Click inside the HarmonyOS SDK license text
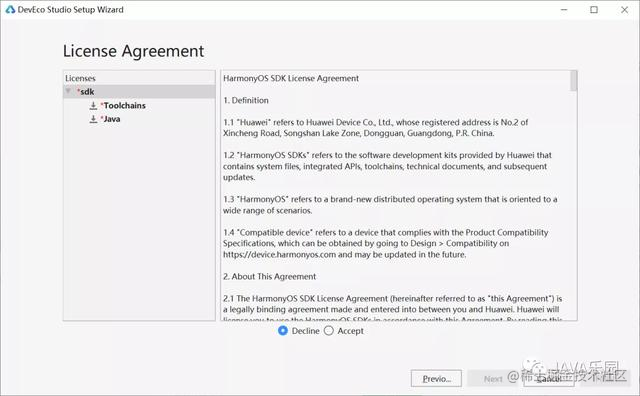This screenshot has height=396, width=640. tap(396, 195)
